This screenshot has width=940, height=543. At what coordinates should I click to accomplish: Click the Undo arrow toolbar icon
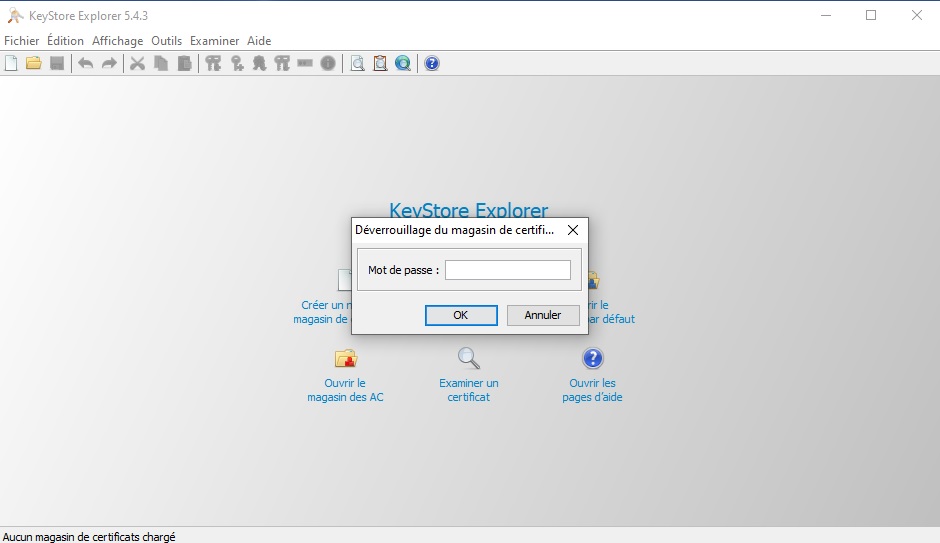pos(86,63)
